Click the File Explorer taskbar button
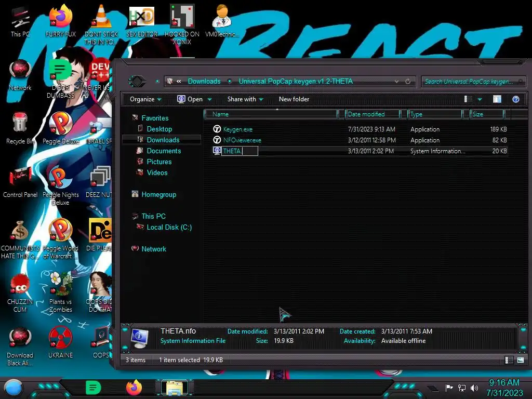The width and height of the screenshot is (532, 399). [175, 388]
